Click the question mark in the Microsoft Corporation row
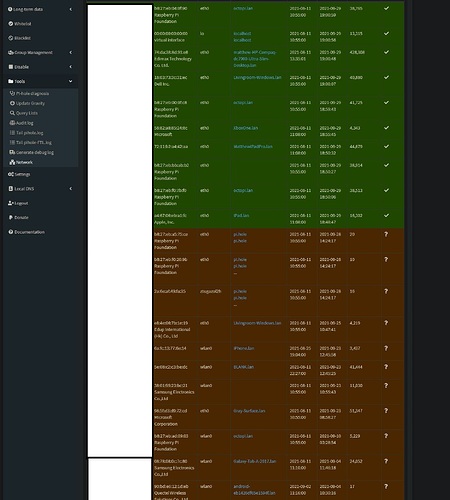450x500 pixels. click(386, 411)
